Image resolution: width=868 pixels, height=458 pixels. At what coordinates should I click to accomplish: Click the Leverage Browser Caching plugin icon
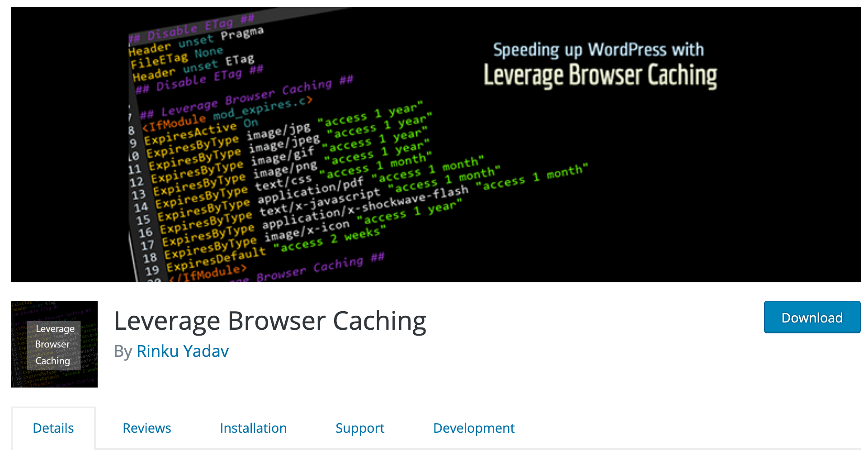click(54, 344)
